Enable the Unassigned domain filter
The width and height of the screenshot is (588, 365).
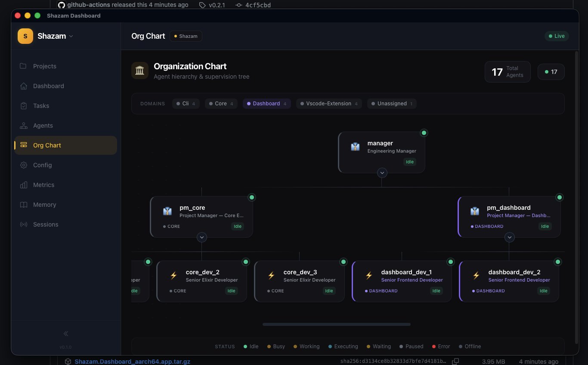[x=392, y=104]
